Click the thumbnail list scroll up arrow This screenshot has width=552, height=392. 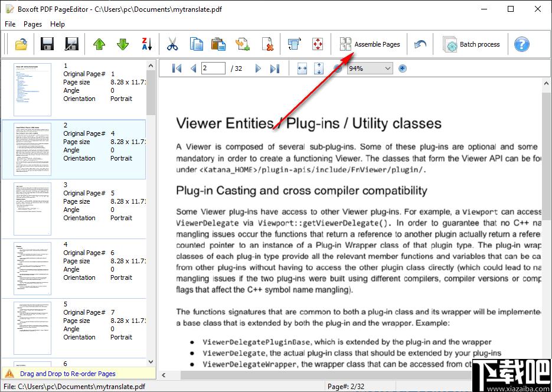pyautogui.click(x=151, y=66)
